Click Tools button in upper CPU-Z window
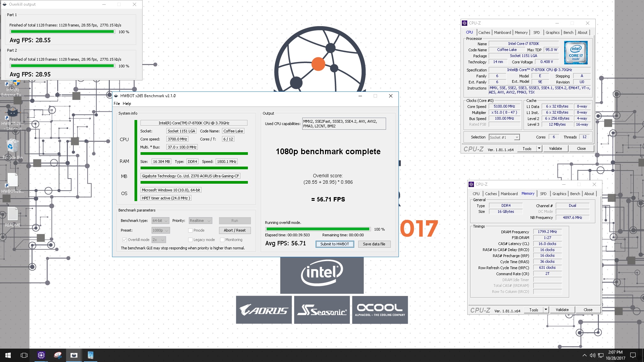 tap(527, 148)
